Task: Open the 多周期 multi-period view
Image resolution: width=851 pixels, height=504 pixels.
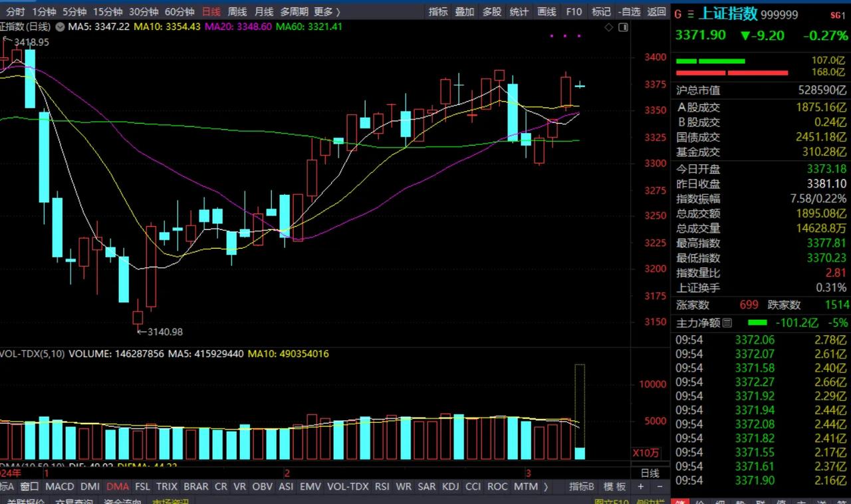Action: (295, 12)
